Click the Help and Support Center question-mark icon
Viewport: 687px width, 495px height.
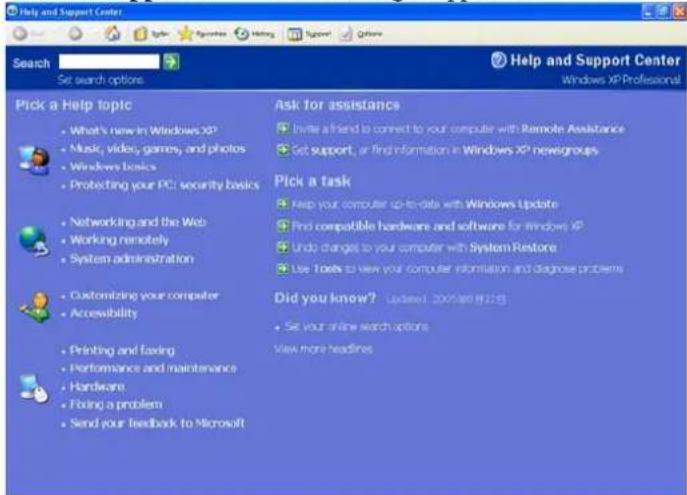(x=499, y=60)
